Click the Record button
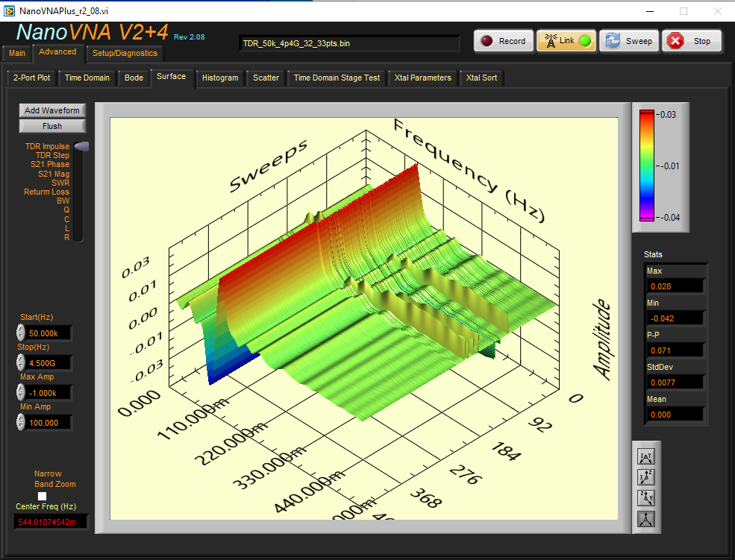Viewport: 735px width, 560px height. coord(504,41)
